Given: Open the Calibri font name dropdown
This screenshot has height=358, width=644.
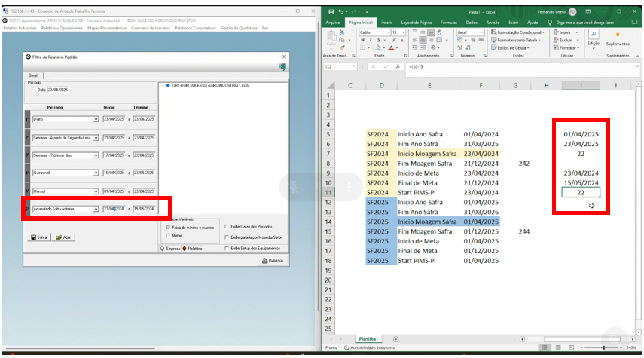Looking at the screenshot, I should pyautogui.click(x=388, y=32).
